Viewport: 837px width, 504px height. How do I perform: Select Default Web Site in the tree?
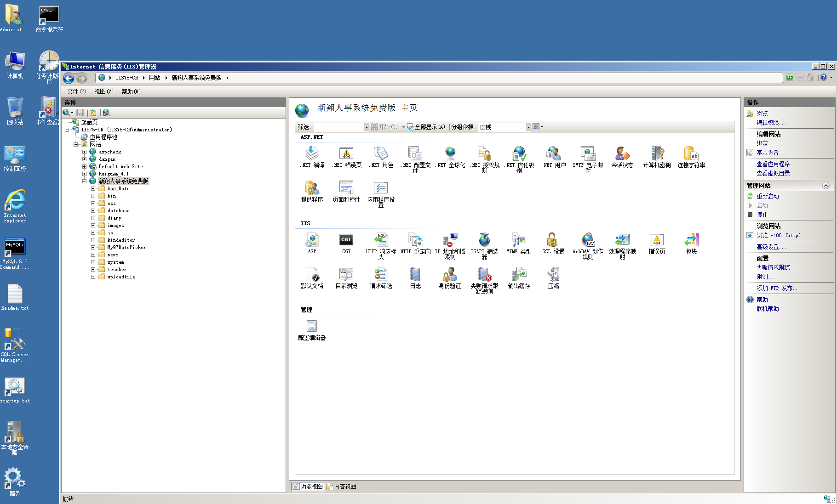pyautogui.click(x=120, y=167)
